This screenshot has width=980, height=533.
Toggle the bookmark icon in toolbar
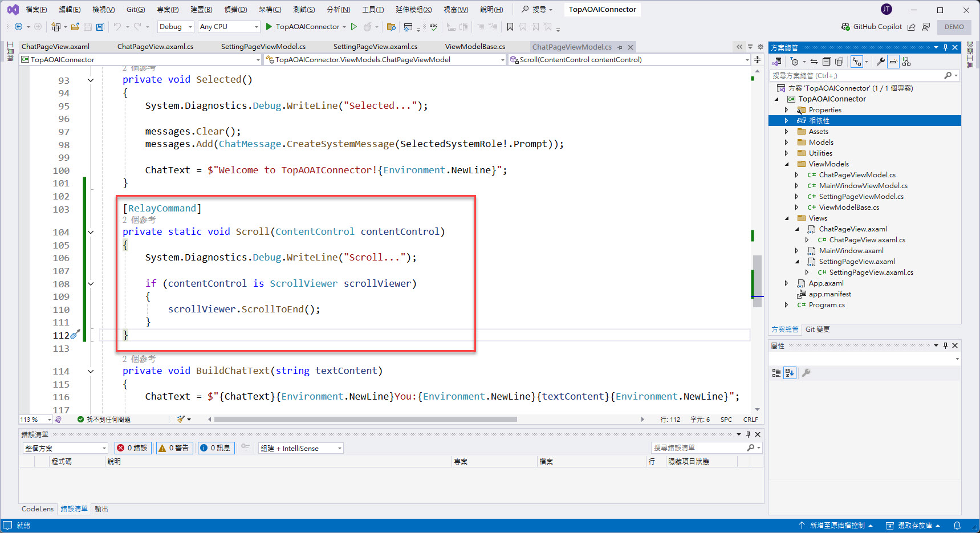[x=510, y=27]
